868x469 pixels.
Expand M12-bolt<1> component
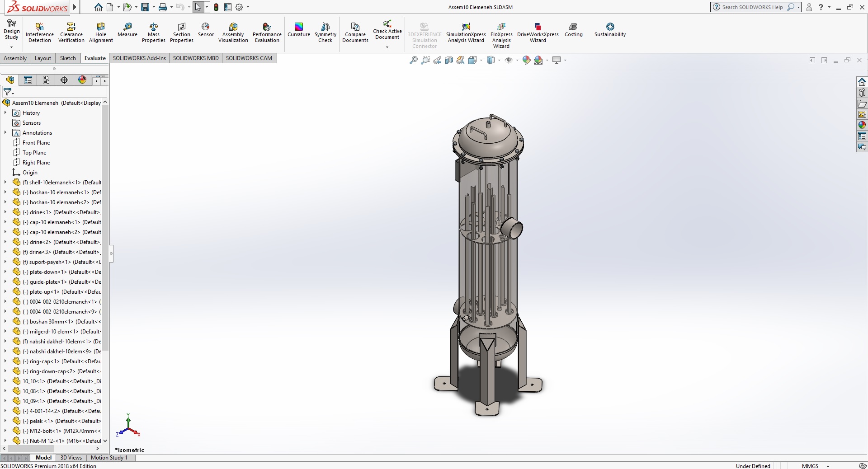point(5,431)
